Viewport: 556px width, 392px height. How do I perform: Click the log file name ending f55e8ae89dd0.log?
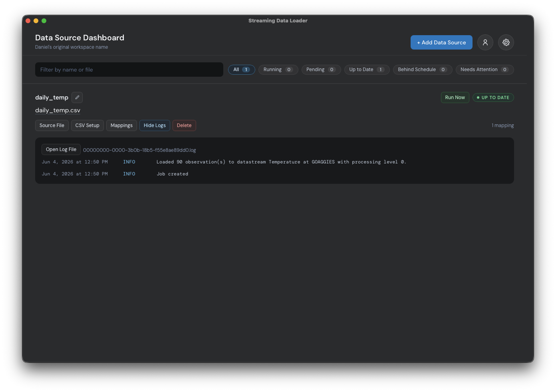pos(139,150)
